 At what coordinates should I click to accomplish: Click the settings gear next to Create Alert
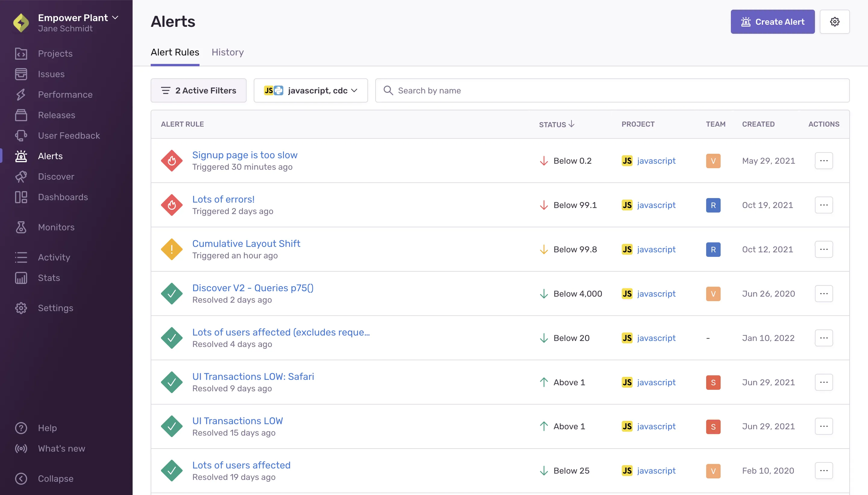point(835,21)
